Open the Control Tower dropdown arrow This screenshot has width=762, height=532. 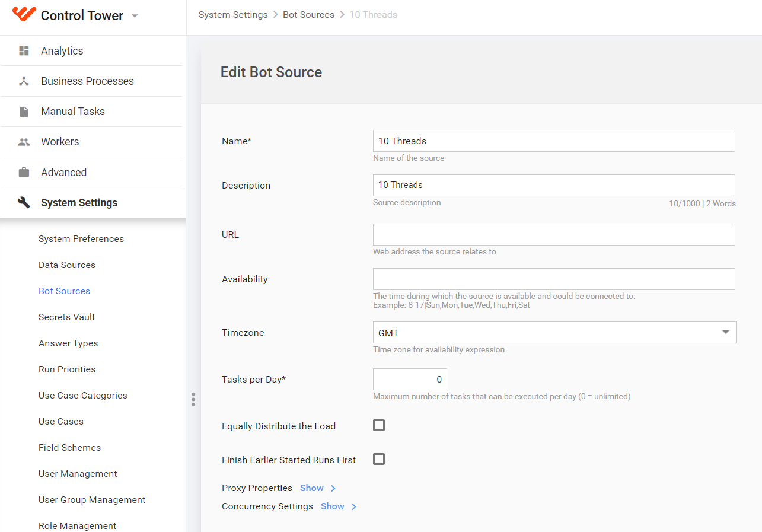tap(135, 16)
